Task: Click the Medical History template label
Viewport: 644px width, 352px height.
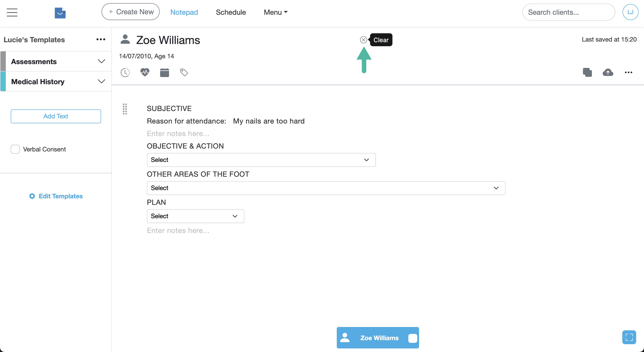Action: 38,82
